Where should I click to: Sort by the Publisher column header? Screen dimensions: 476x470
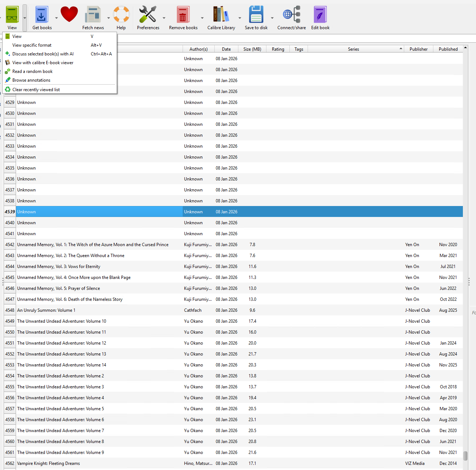pyautogui.click(x=418, y=49)
